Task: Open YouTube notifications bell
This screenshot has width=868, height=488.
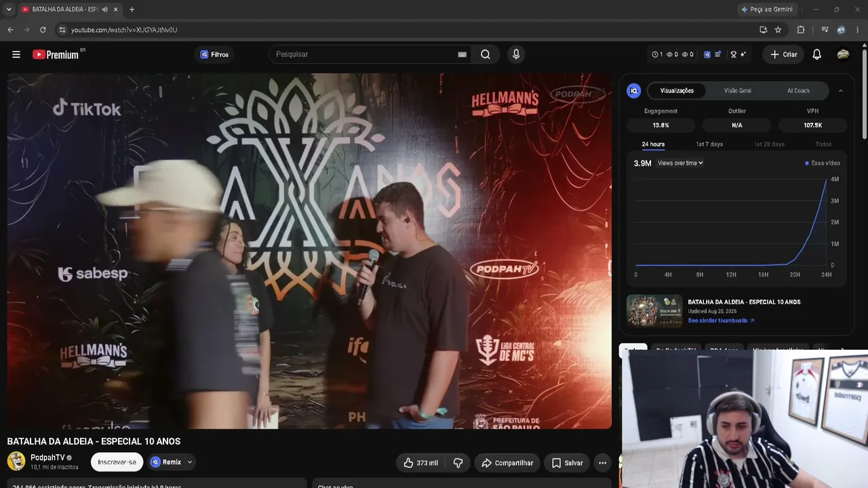Action: pyautogui.click(x=817, y=54)
